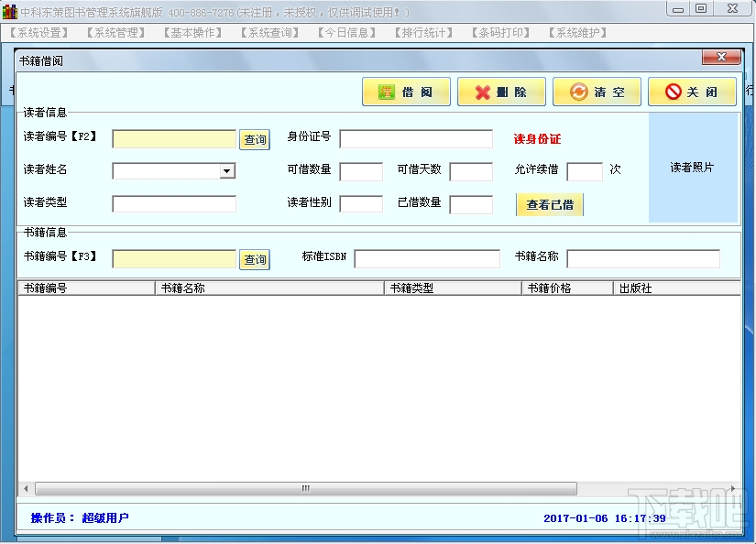Image resolution: width=756 pixels, height=544 pixels.
Task: Click the 标准ISBN input field
Action: (427, 259)
